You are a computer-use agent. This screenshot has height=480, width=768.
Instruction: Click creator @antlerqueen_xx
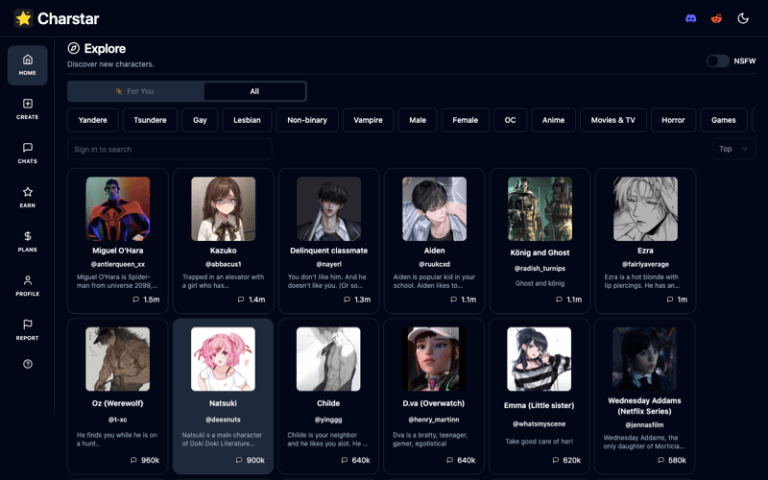(118, 264)
